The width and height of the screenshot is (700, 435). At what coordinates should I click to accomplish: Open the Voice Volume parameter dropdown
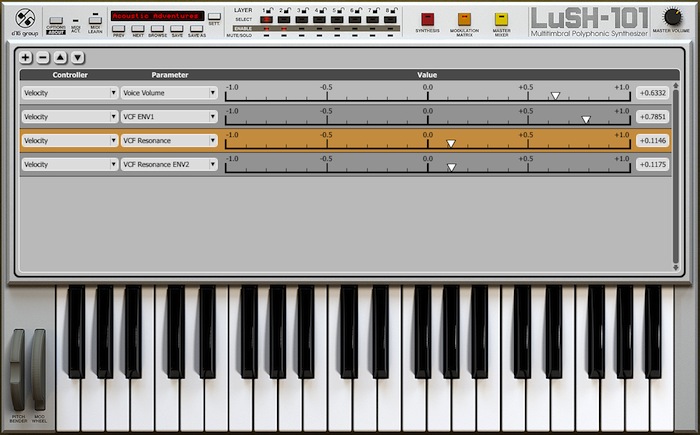click(x=169, y=93)
